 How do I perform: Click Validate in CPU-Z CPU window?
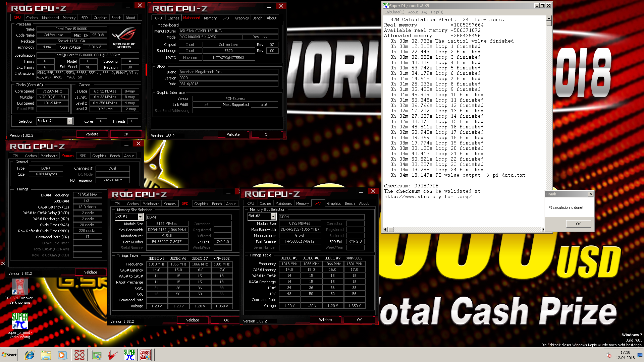click(92, 134)
